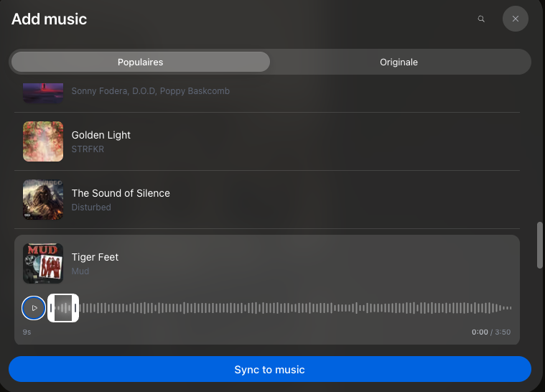Click the Mud album cover thumbnail
545x392 pixels.
pos(43,263)
